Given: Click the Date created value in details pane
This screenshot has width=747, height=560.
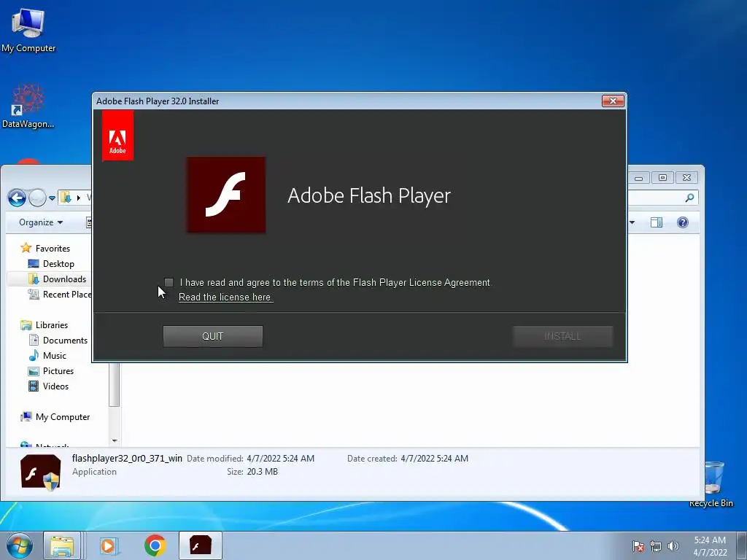Looking at the screenshot, I should click(435, 459).
